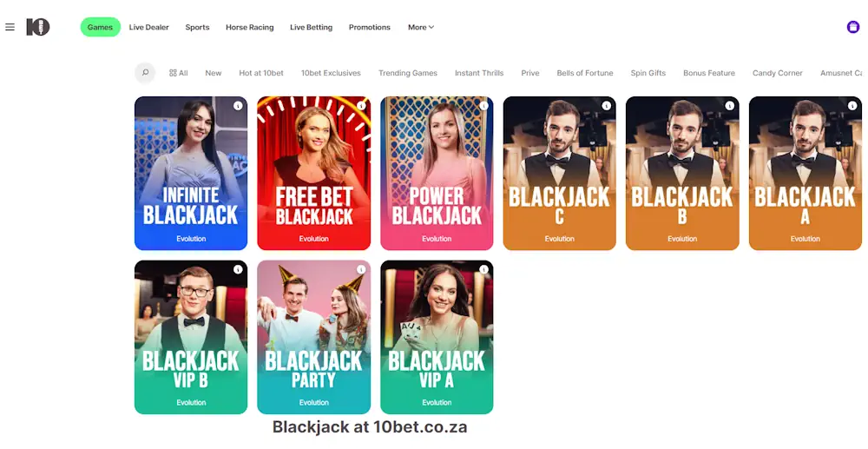View info icon on Blackjack VIP A
Screen dimensions: 868x449
click(x=483, y=269)
